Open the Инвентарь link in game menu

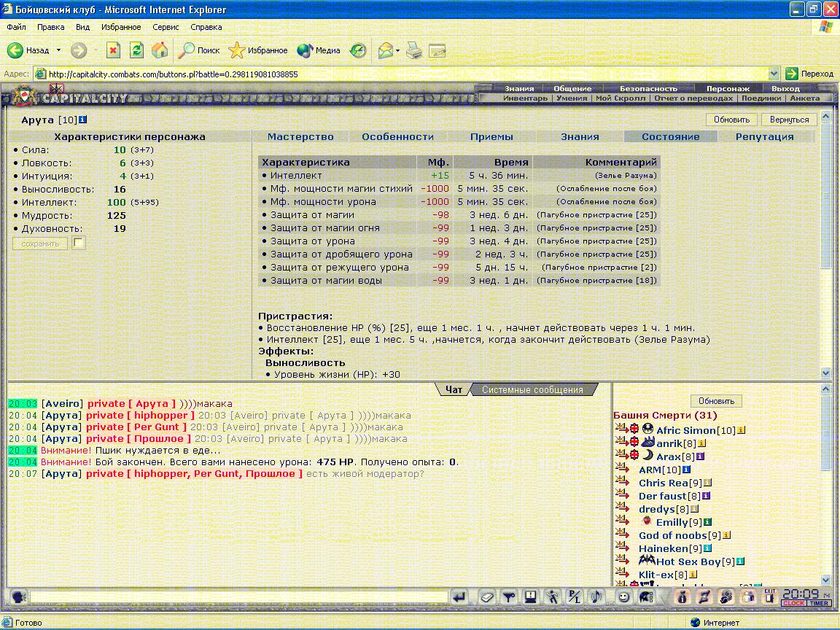(525, 98)
